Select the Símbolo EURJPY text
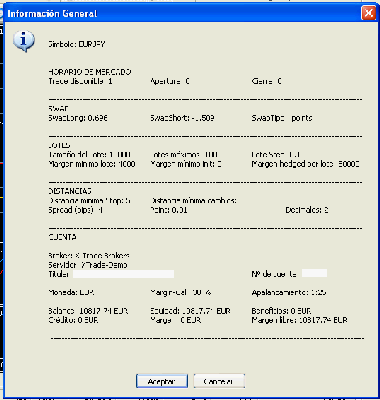 tap(77, 44)
